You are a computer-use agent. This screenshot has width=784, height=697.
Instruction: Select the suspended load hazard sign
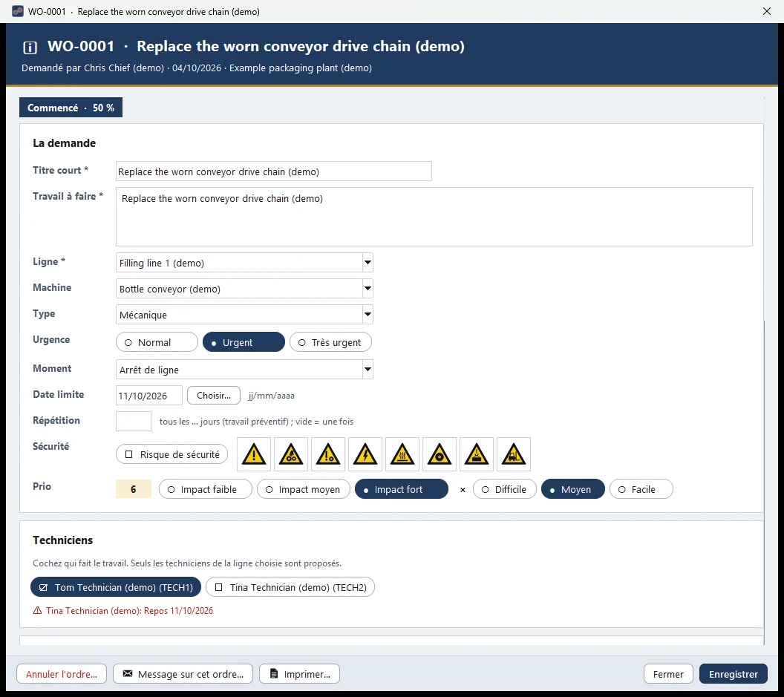477,454
